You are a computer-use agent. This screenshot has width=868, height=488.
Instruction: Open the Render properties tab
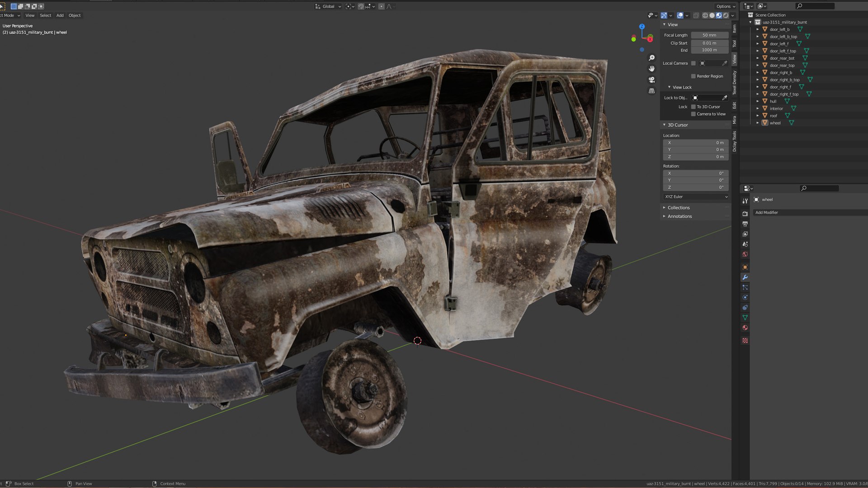coord(745,214)
